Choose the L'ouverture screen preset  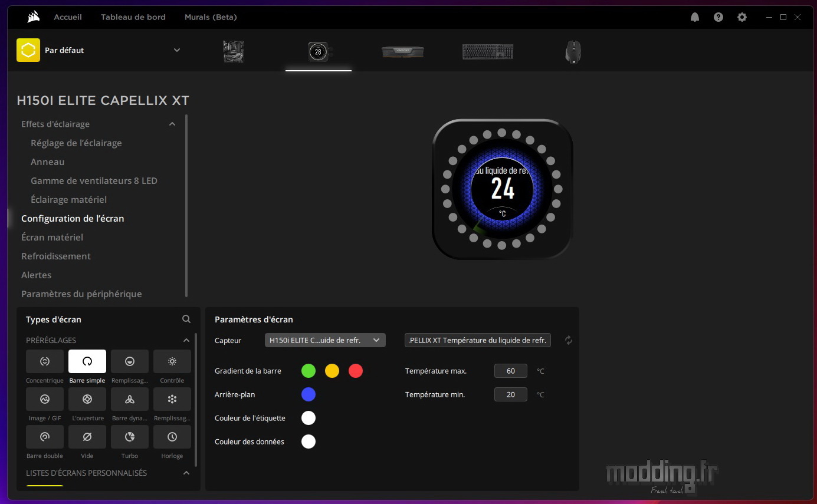87,399
